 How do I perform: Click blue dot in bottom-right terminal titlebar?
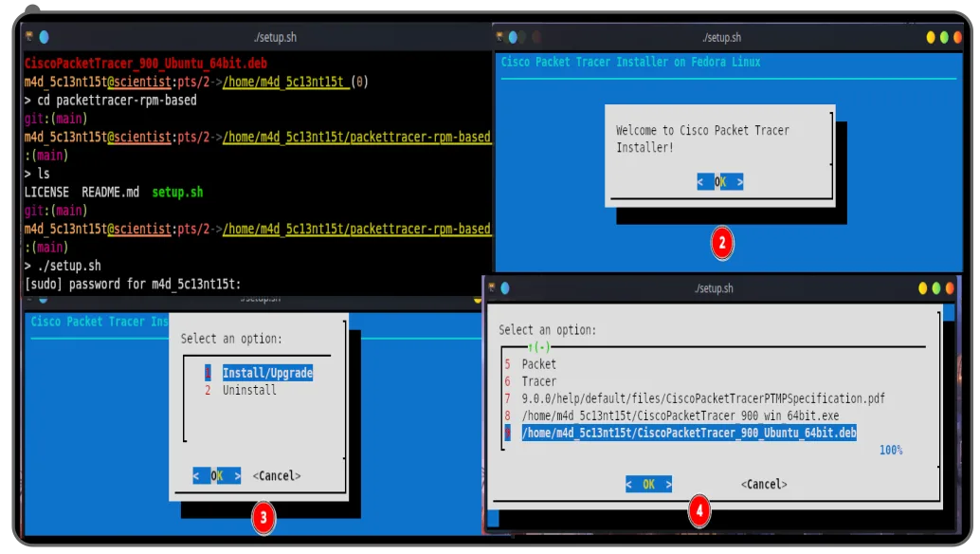(x=505, y=288)
